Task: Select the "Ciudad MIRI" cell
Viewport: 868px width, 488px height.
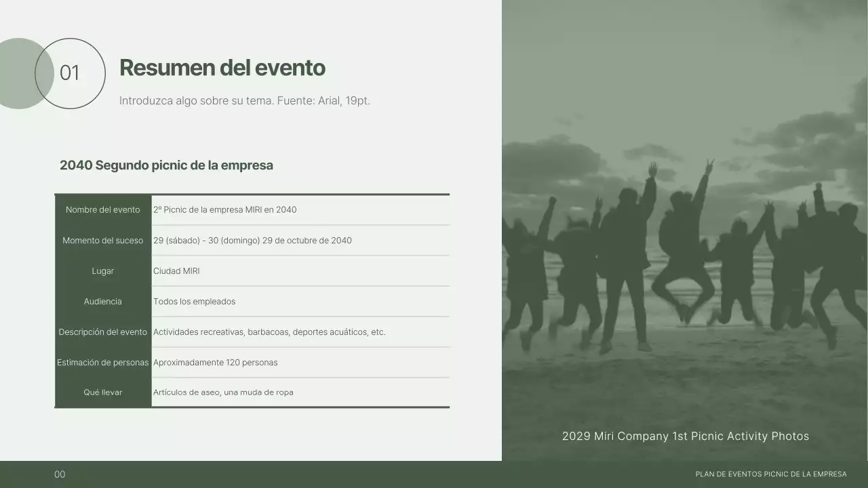Action: (x=176, y=270)
